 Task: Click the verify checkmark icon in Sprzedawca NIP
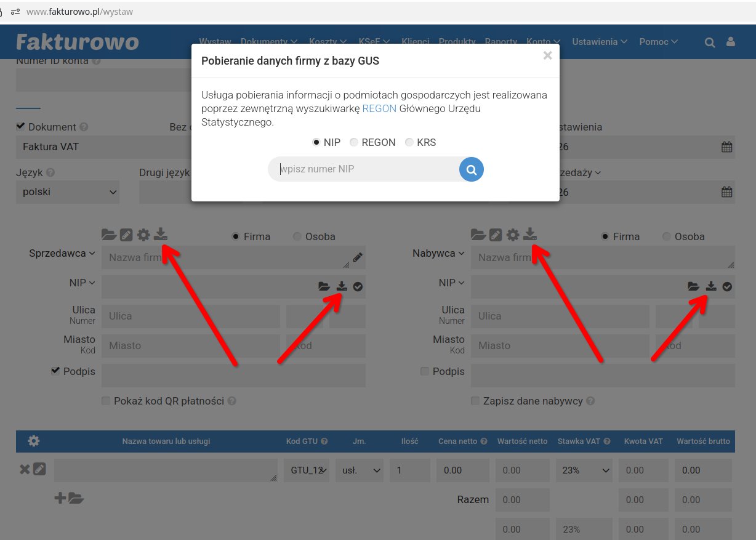click(358, 286)
